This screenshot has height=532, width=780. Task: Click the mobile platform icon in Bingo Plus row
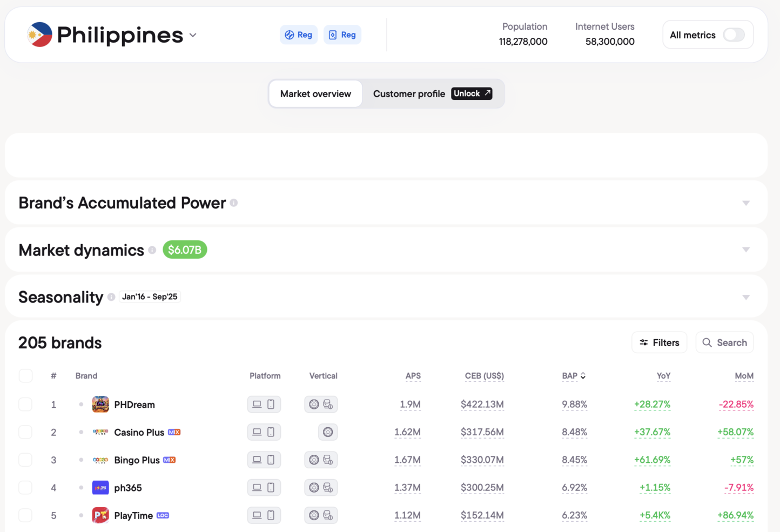[271, 460]
